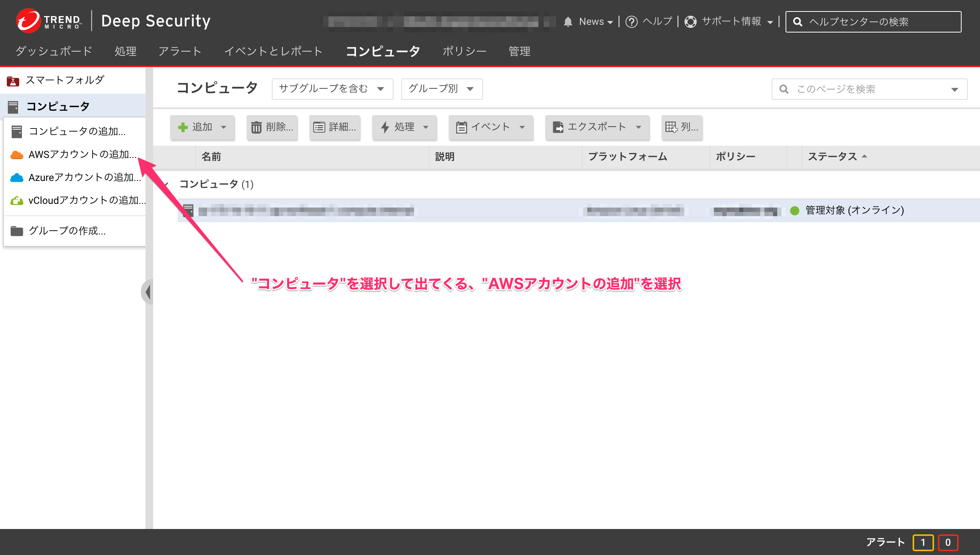Click the ヘルプ link in the header
Viewport: 980px width, 555px height.
click(x=657, y=21)
